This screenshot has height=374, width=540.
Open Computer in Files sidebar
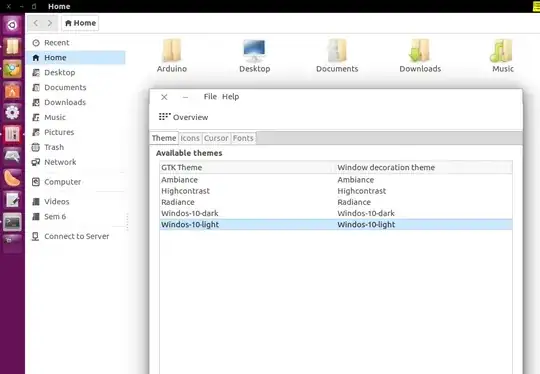pos(76,182)
